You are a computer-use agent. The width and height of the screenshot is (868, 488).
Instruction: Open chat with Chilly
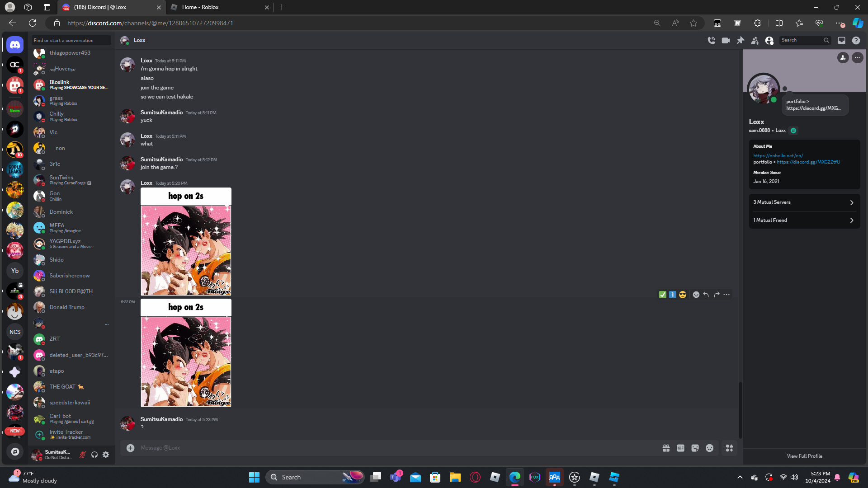[x=71, y=116]
